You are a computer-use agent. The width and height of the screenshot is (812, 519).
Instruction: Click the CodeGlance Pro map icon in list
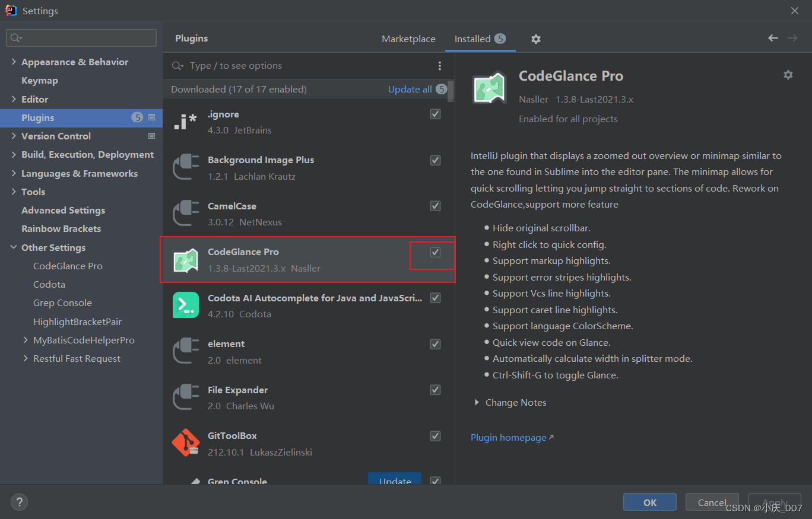185,260
